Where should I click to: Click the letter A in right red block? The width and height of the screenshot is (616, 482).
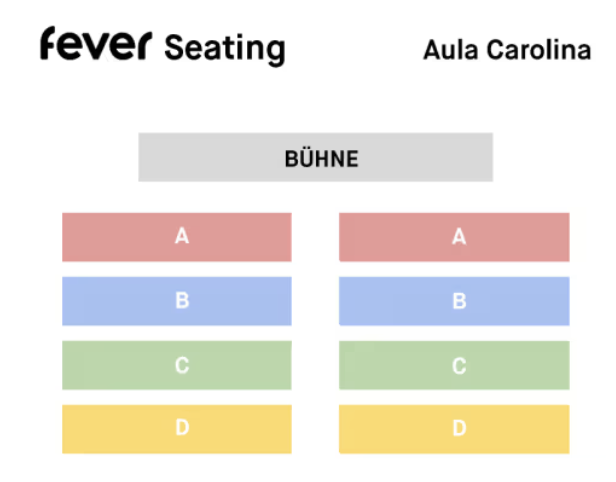(x=459, y=237)
